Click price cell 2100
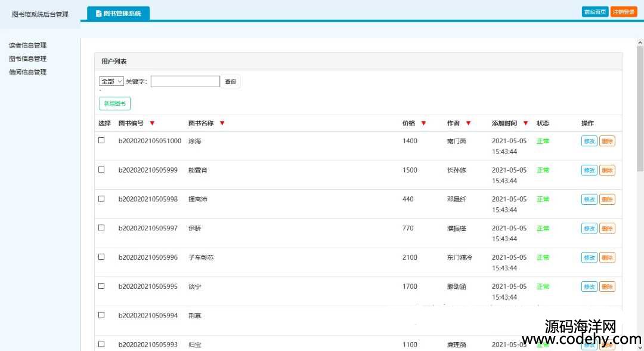 (x=410, y=257)
